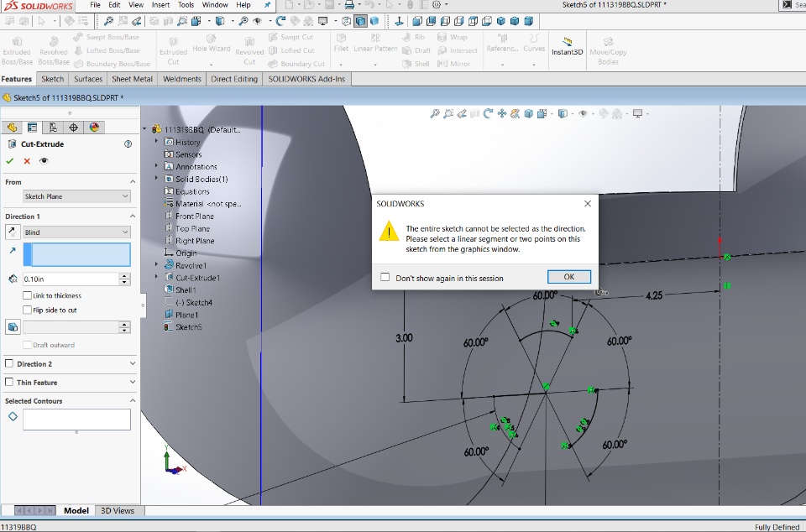Enable the Thin Feature checkbox

8,382
